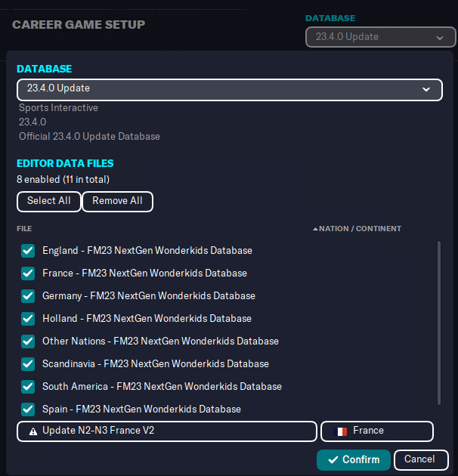Click the warning icon beside Update N2-N3 France V2
The height and width of the screenshot is (476, 458).
coord(33,431)
